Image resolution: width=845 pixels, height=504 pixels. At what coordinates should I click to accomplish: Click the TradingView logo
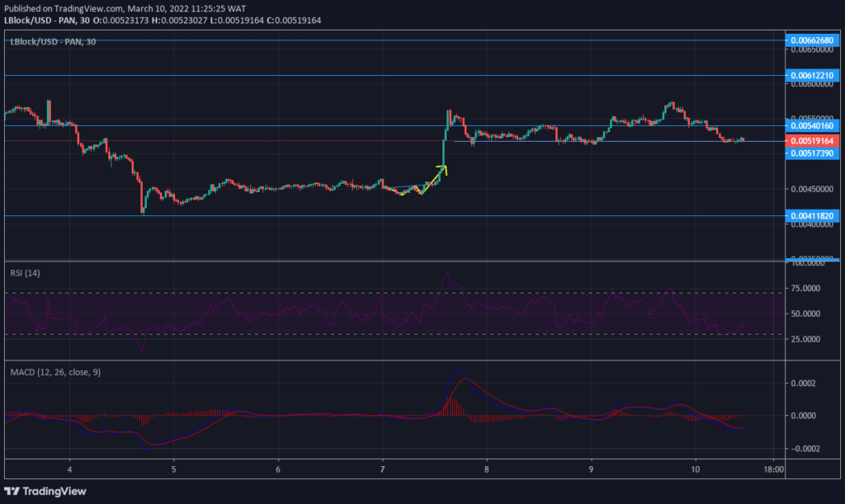click(x=45, y=491)
